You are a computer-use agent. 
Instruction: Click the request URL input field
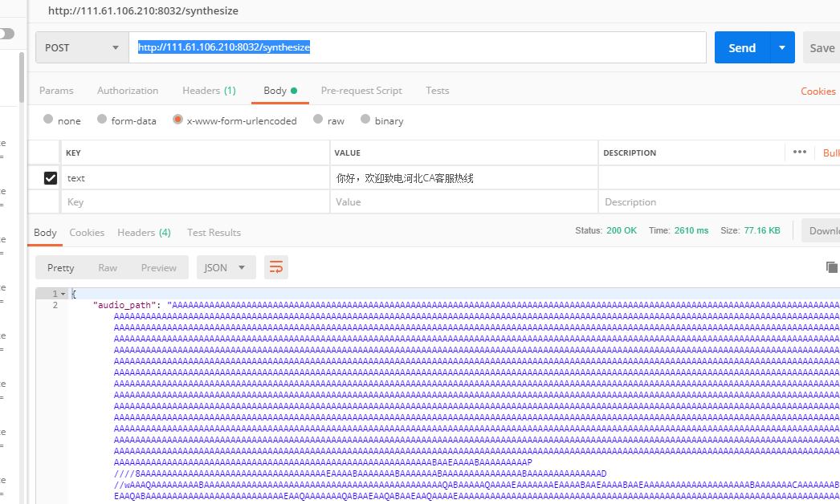418,47
